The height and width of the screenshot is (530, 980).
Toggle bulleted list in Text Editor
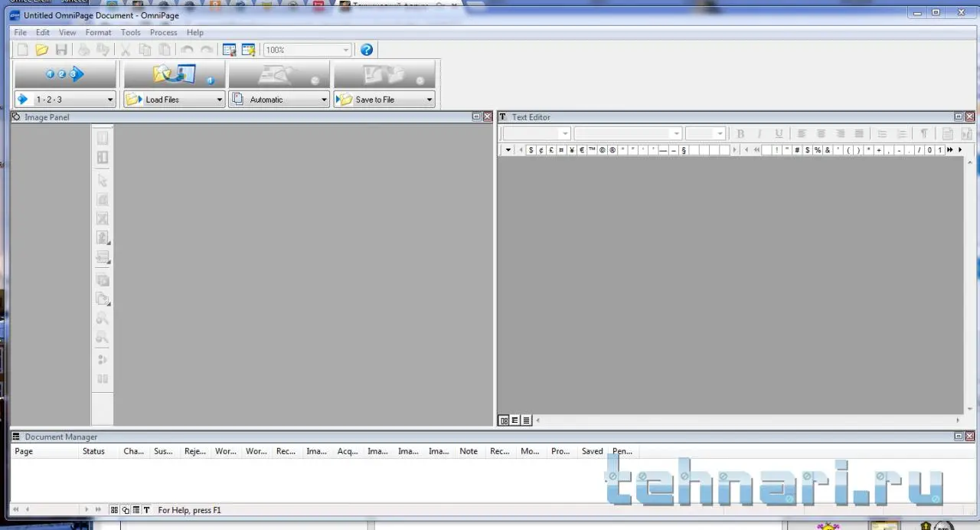click(882, 133)
